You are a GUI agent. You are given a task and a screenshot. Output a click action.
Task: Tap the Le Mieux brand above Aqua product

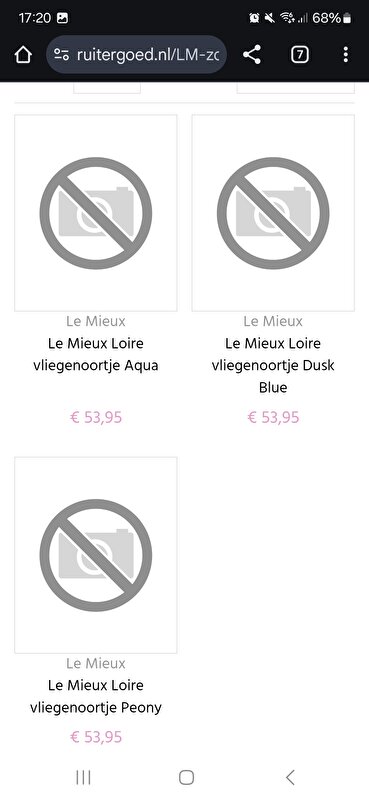(96, 321)
